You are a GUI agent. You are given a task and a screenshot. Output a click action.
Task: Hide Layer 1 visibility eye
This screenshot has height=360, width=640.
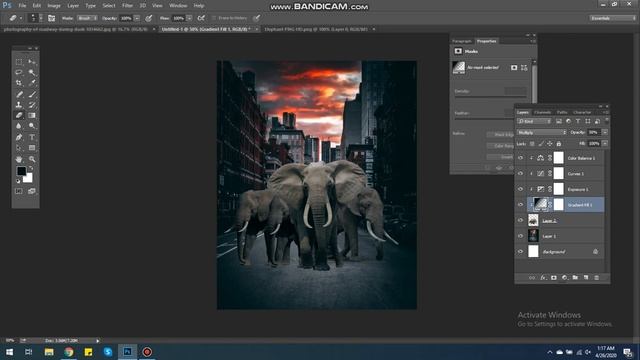tap(520, 236)
